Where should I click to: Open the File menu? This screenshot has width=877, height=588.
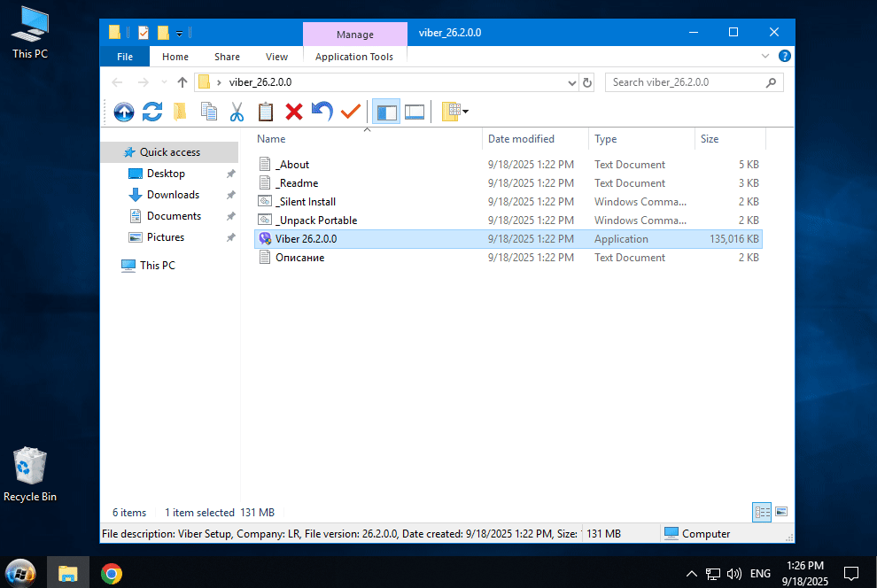(x=125, y=57)
